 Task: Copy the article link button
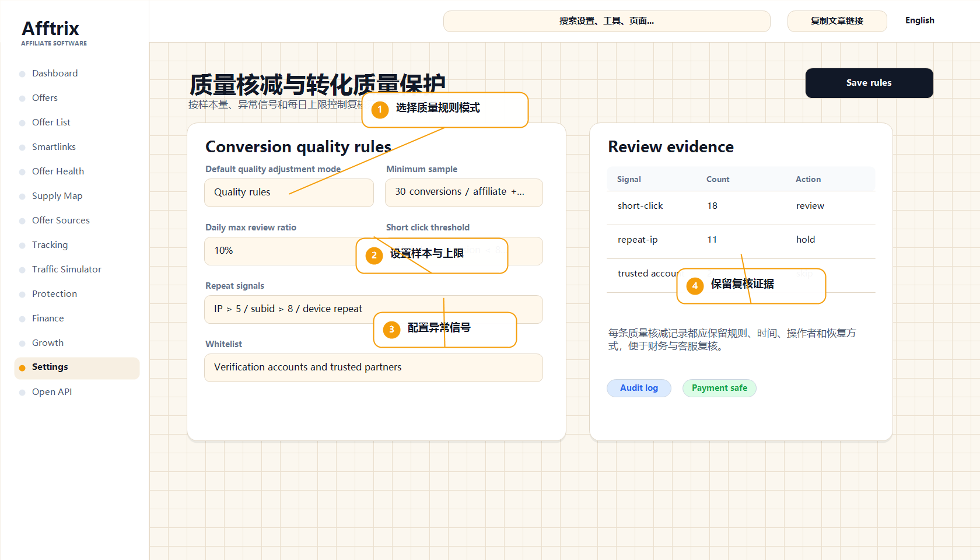(x=837, y=21)
